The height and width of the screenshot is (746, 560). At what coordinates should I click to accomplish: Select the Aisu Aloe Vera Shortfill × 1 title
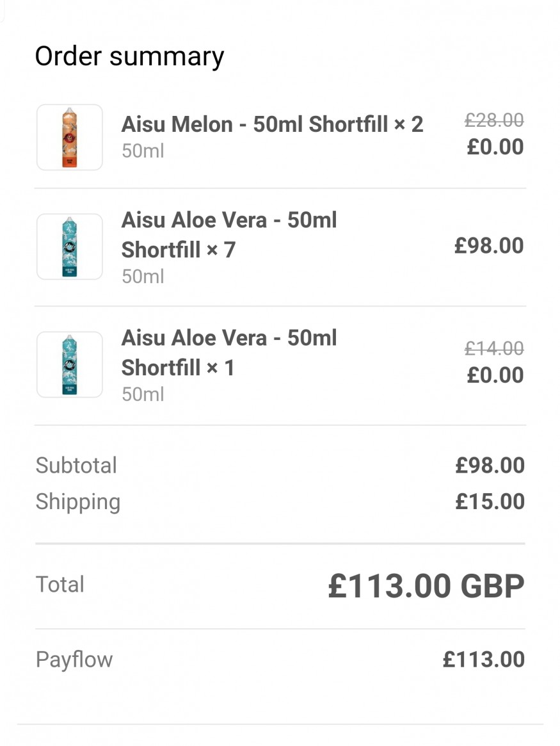click(x=229, y=353)
